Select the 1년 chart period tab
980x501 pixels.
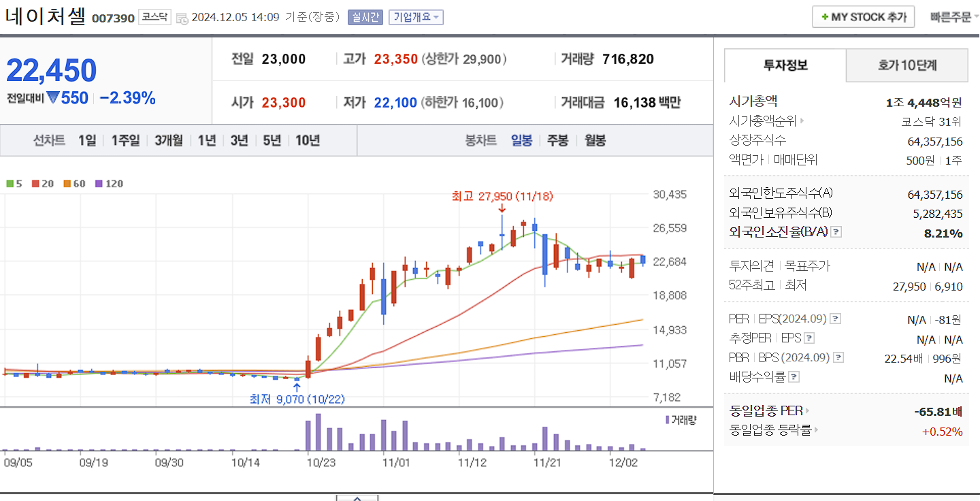[206, 140]
